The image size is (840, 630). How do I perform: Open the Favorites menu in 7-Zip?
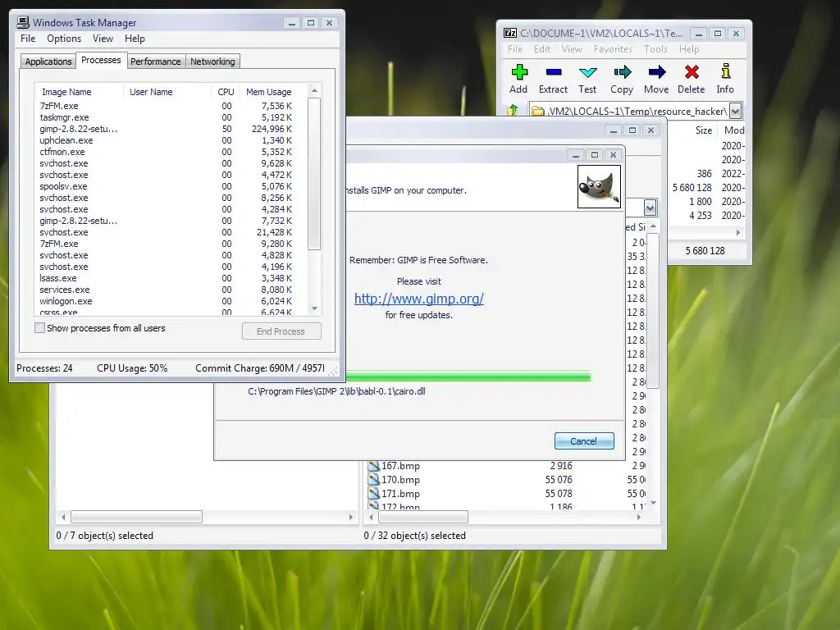pyautogui.click(x=613, y=48)
